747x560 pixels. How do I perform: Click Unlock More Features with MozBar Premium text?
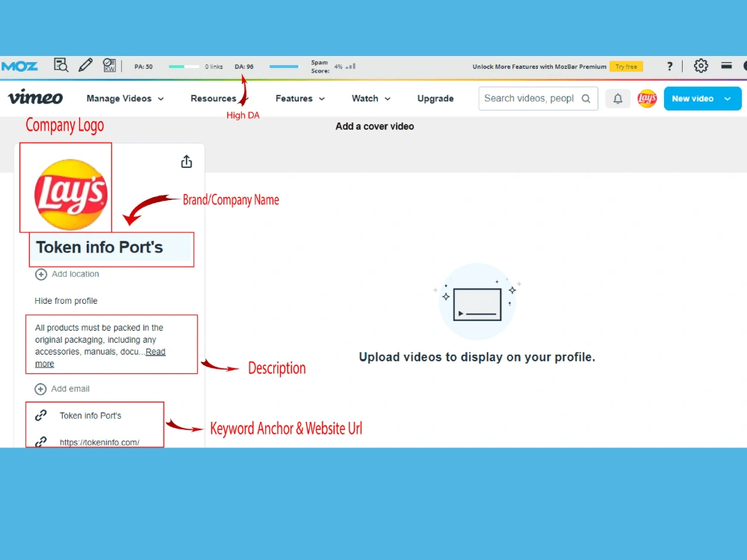(x=539, y=66)
